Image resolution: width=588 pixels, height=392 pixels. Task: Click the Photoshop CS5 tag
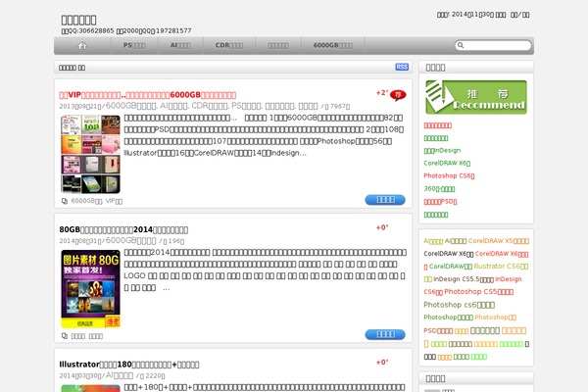[x=478, y=291]
